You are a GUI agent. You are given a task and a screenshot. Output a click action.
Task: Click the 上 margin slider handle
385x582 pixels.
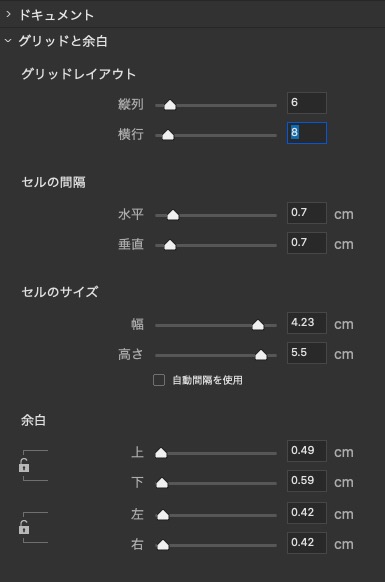[x=161, y=453]
